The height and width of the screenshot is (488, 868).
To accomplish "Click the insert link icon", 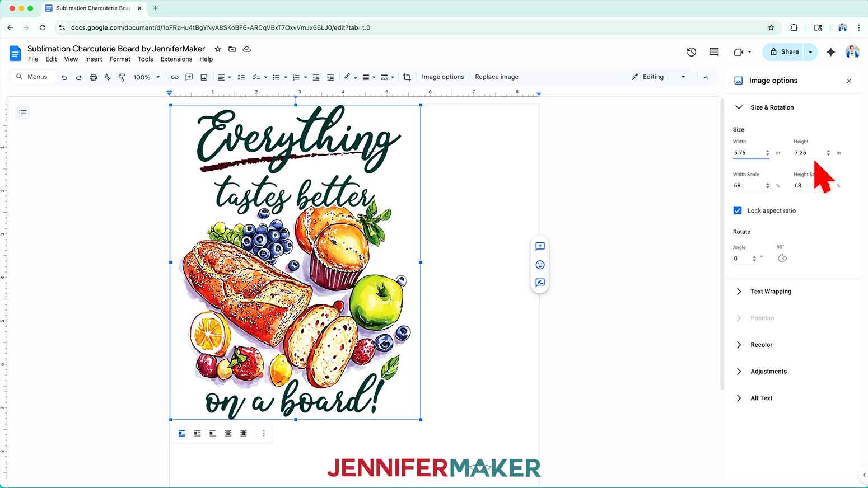I will 175,77.
